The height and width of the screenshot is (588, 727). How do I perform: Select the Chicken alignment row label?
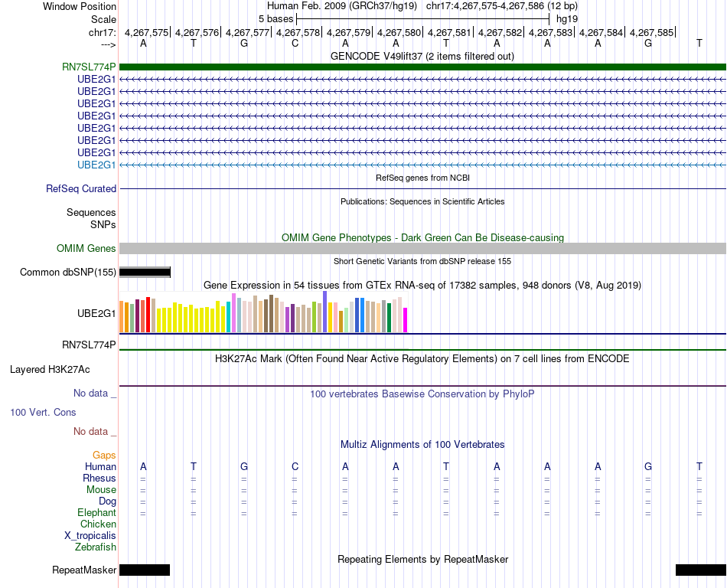click(98, 524)
